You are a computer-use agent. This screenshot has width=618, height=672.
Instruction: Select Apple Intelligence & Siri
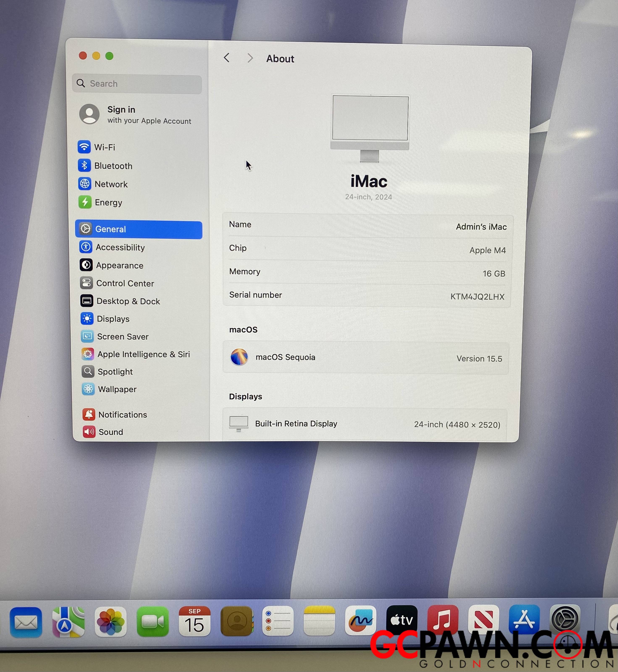[143, 354]
